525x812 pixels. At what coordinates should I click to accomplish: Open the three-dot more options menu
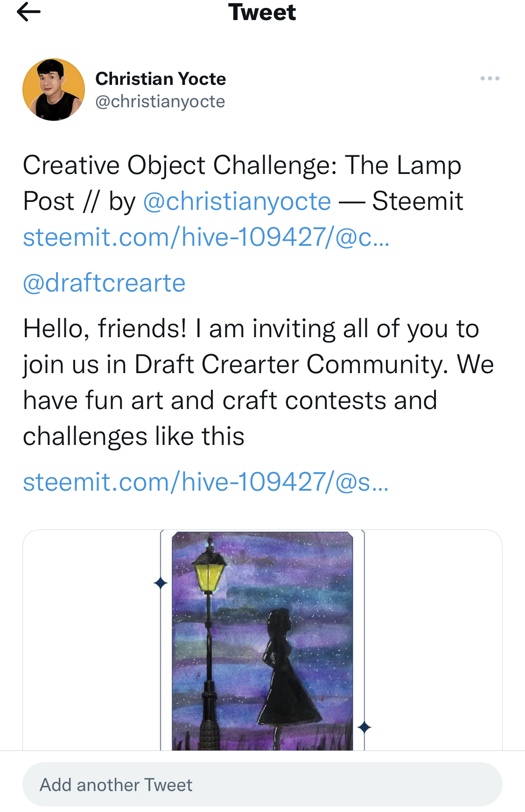490,78
